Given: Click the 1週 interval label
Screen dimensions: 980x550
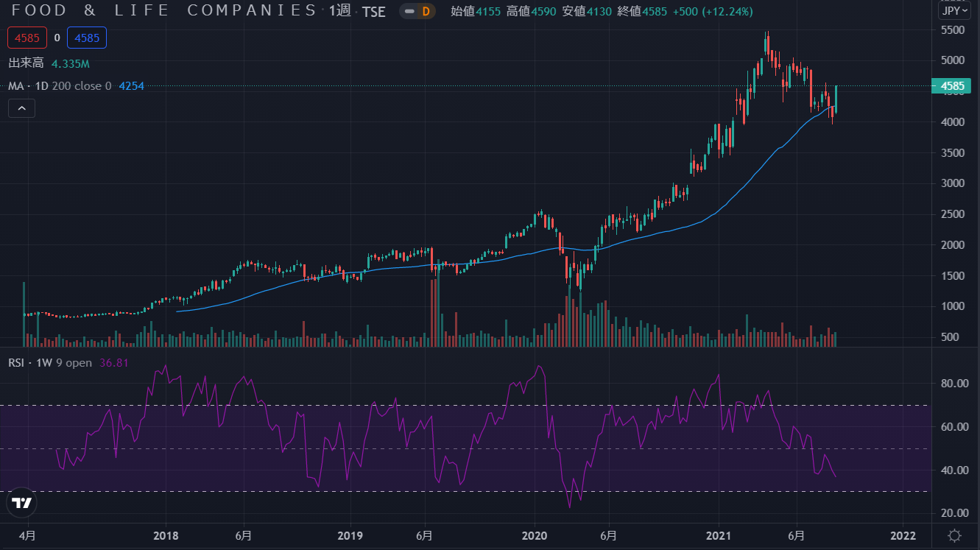Looking at the screenshot, I should tap(340, 11).
